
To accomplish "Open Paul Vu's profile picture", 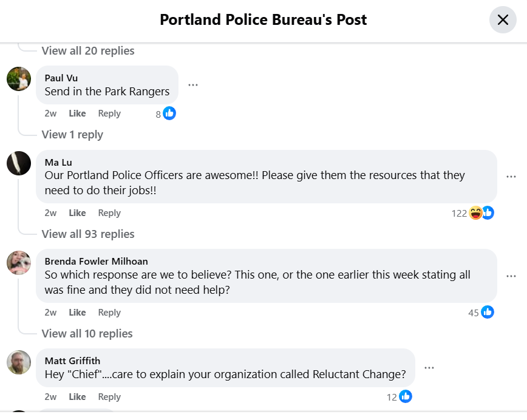I will [19, 79].
